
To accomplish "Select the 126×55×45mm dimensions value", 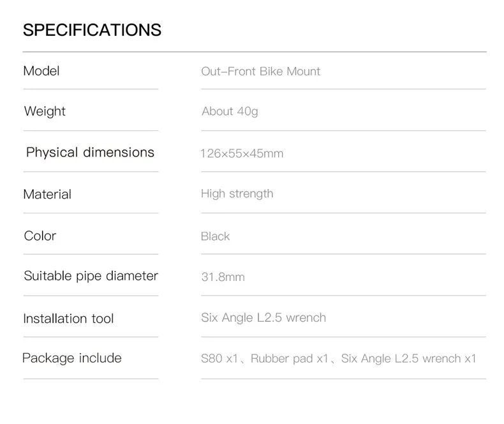I will tap(242, 154).
